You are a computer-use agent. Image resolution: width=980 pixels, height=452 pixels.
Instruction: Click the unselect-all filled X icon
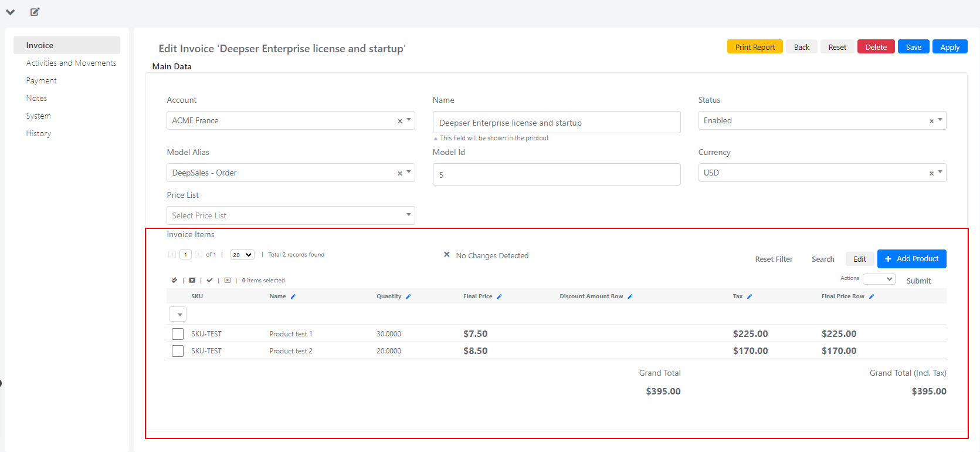[192, 280]
